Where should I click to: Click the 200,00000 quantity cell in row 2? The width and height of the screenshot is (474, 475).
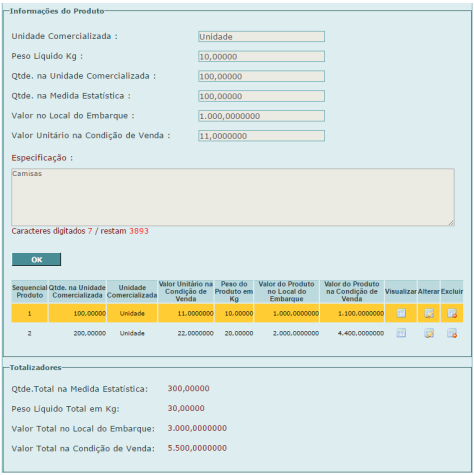[x=77, y=333]
